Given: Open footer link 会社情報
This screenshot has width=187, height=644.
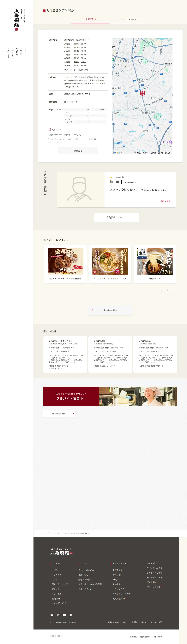Looking at the screenshot, I should coord(151,563).
